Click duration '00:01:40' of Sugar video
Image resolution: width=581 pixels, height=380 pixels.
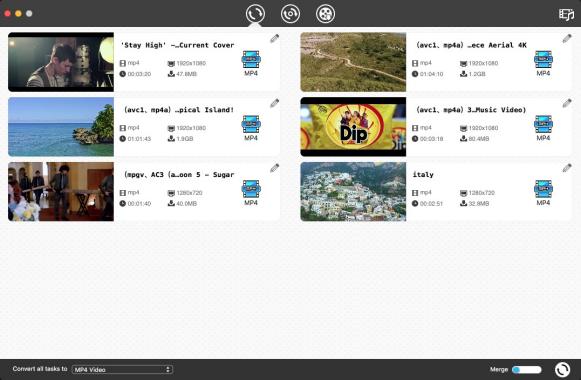(139, 204)
